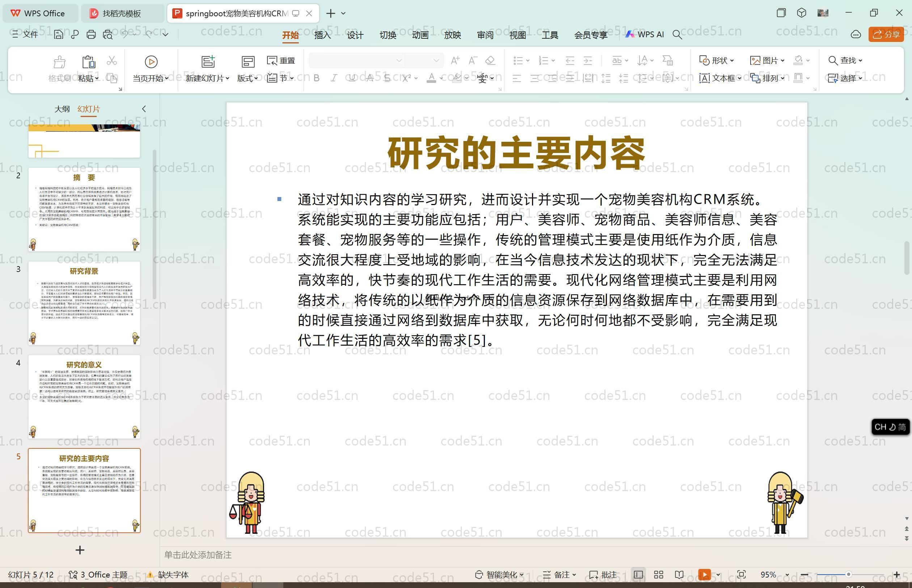Toggle Underline formatting
Image resolution: width=912 pixels, height=588 pixels.
point(352,78)
